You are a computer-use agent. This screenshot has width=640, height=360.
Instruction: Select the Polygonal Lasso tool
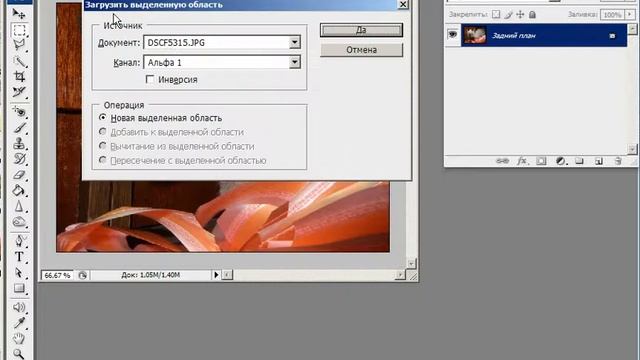[x=19, y=45]
